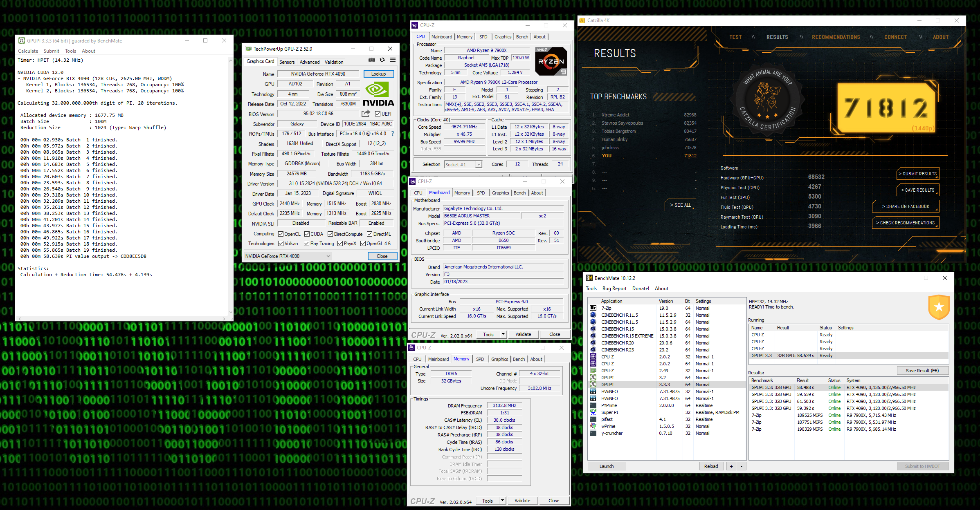Toggle the PhysX checkbox
This screenshot has height=510, width=980.
[x=340, y=244]
